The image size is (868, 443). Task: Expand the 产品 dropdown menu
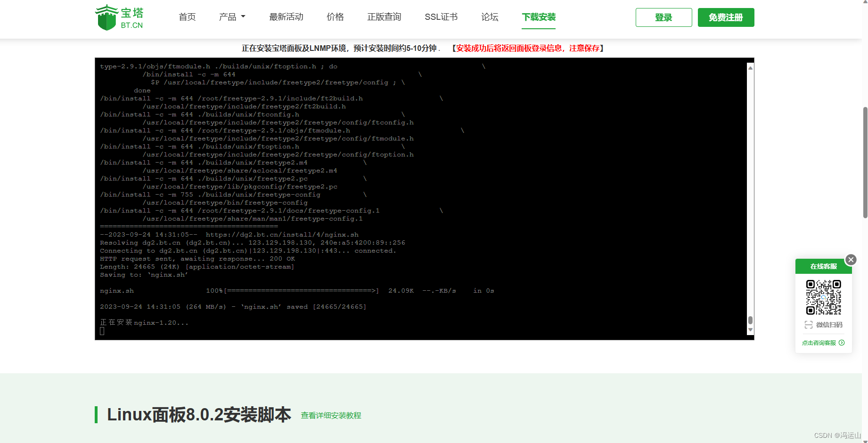(232, 17)
